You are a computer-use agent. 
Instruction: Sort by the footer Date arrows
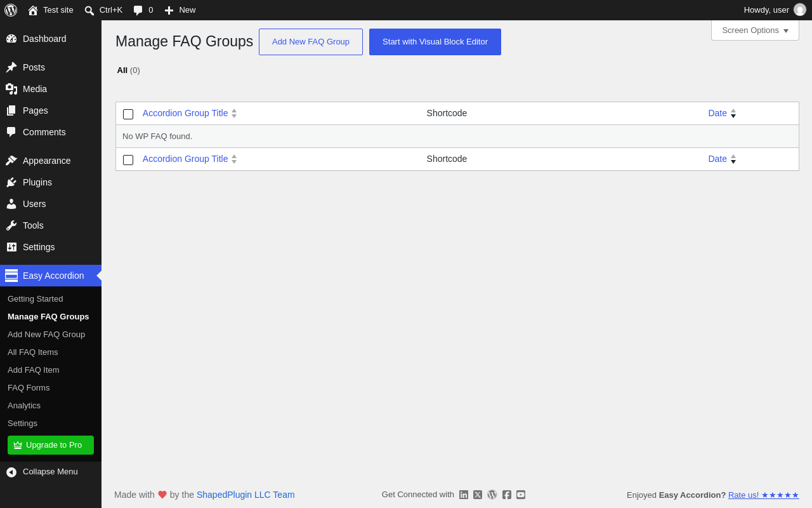[x=733, y=159]
